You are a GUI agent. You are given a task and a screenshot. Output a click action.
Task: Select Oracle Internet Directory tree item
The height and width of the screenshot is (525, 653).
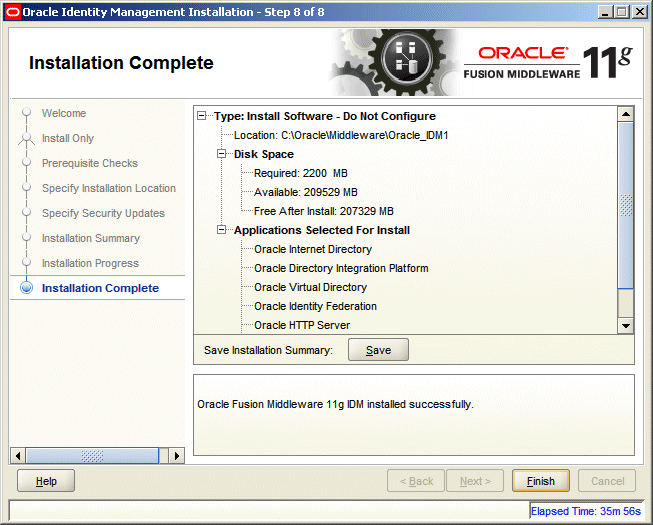[x=313, y=249]
